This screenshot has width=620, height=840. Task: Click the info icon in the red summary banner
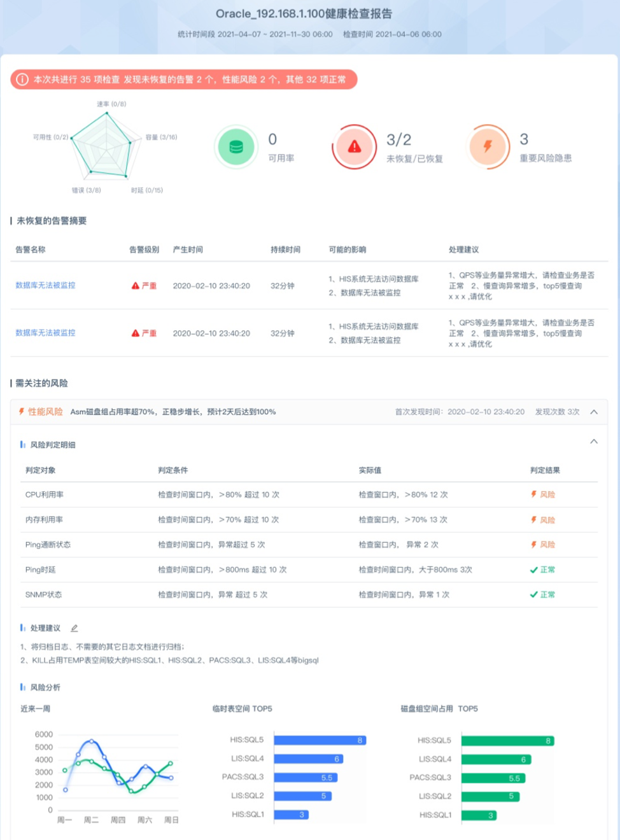(22, 80)
